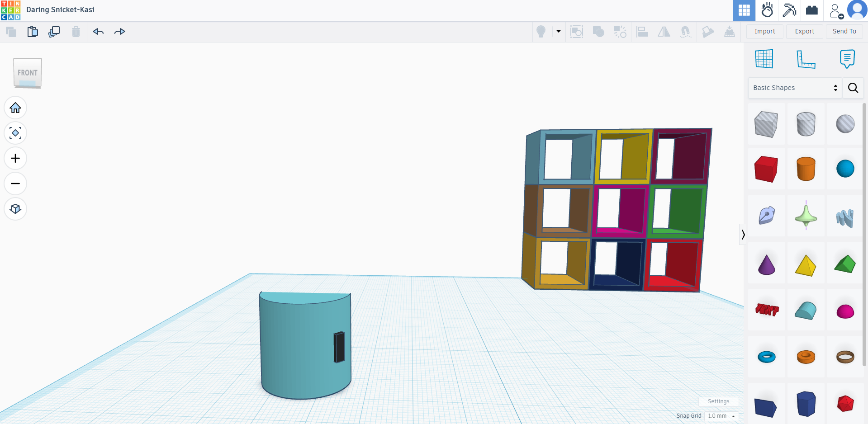Open the Sim Lab icon

click(x=767, y=10)
